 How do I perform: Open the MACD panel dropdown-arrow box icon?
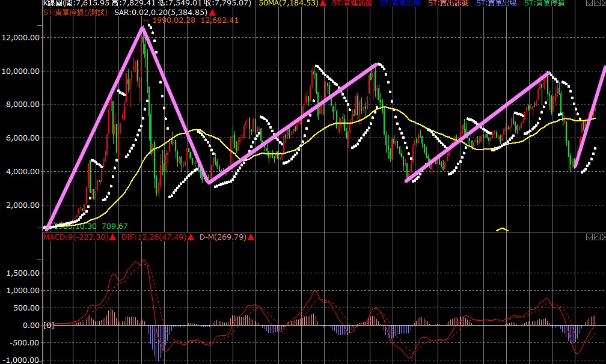tap(589, 237)
